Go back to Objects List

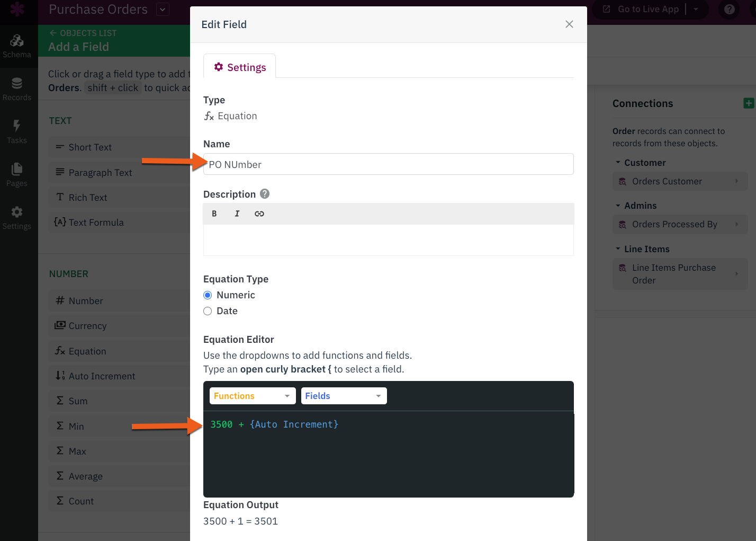(83, 33)
